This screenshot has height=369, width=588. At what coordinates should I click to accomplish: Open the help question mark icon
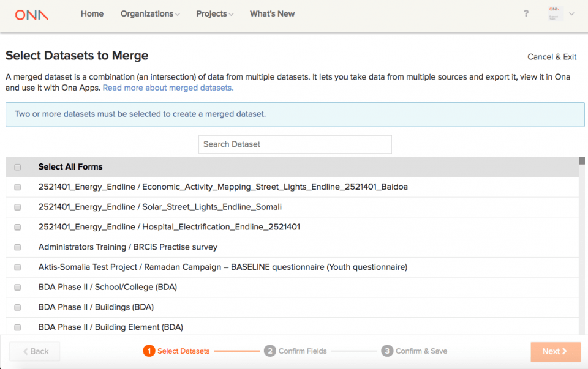pyautogui.click(x=526, y=13)
